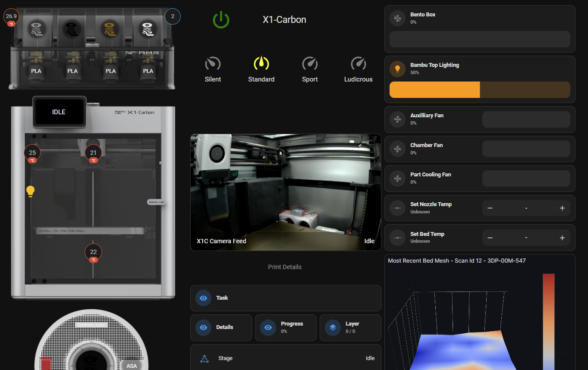The height and width of the screenshot is (370, 588).
Task: Click the Layer stack icon
Action: (333, 327)
